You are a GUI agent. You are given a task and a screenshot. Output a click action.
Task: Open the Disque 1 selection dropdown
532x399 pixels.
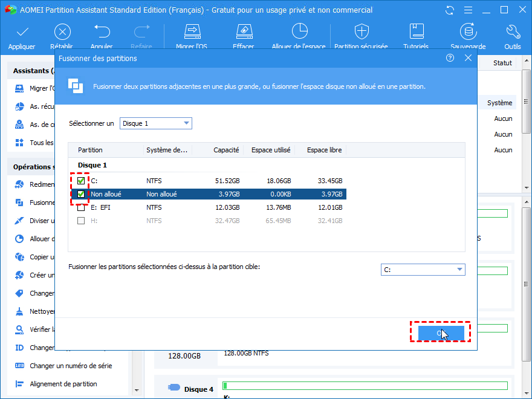coord(155,123)
